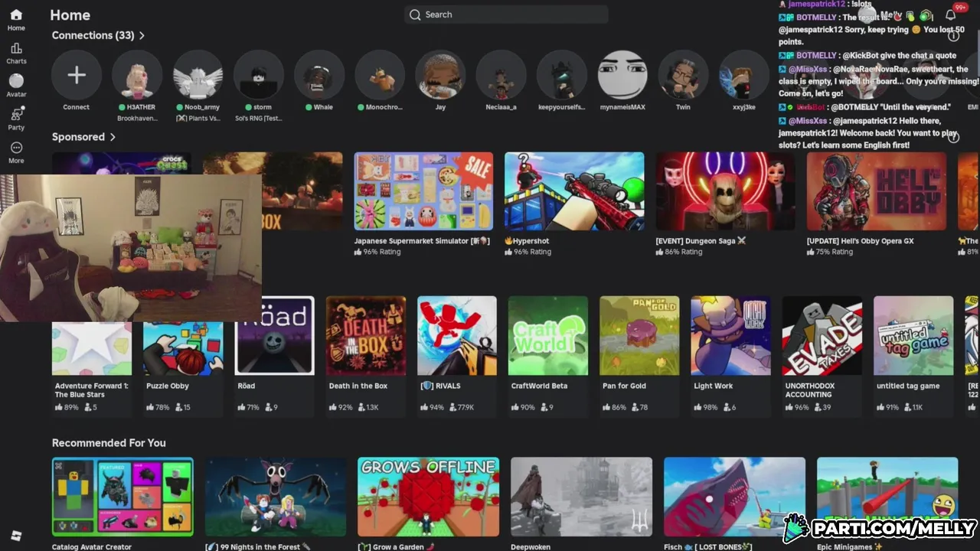Click 'Plants Vs...' status under Noob_army

[x=198, y=119]
